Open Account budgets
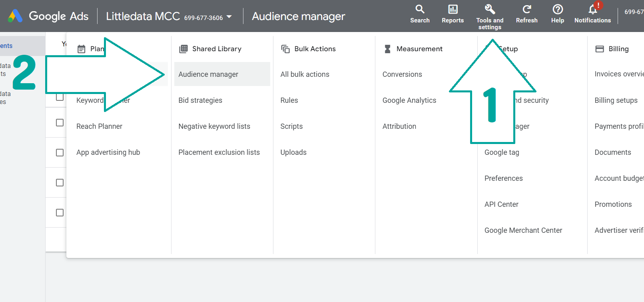Screen dimensions: 644x302 [619, 178]
